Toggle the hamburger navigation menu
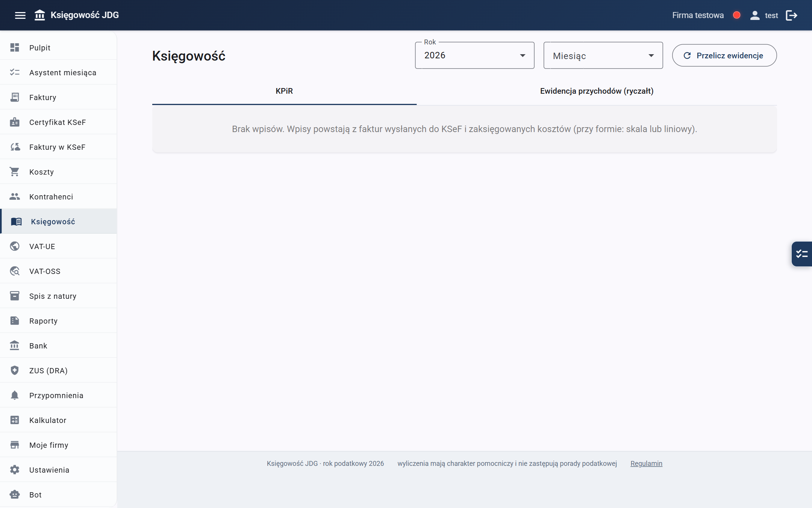 20,15
